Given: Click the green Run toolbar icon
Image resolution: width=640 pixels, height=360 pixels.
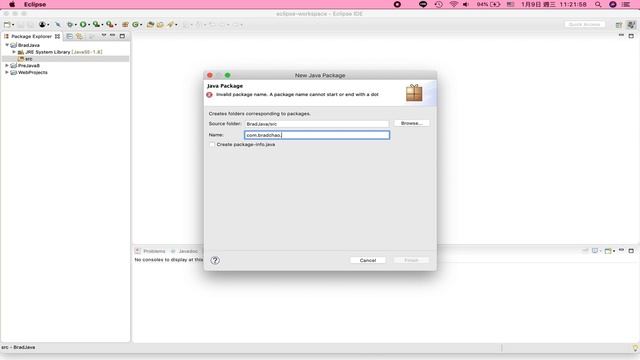Looking at the screenshot, I should coord(83,24).
